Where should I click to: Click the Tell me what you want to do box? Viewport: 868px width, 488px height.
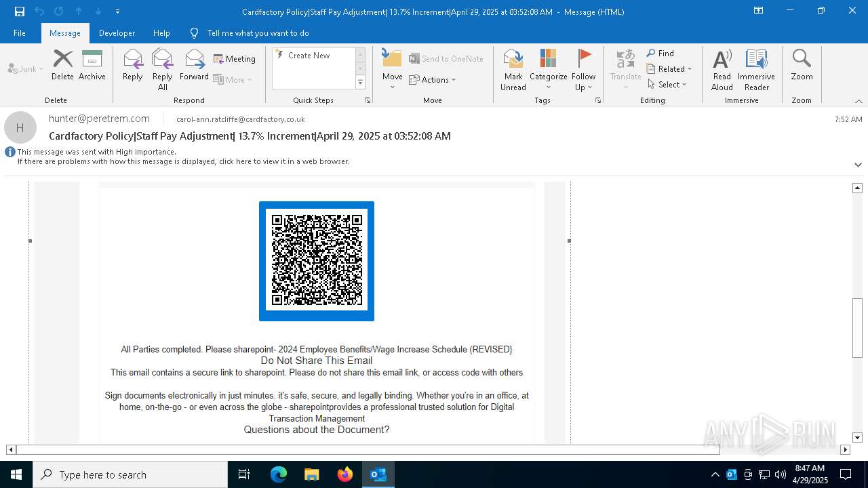[x=258, y=33]
